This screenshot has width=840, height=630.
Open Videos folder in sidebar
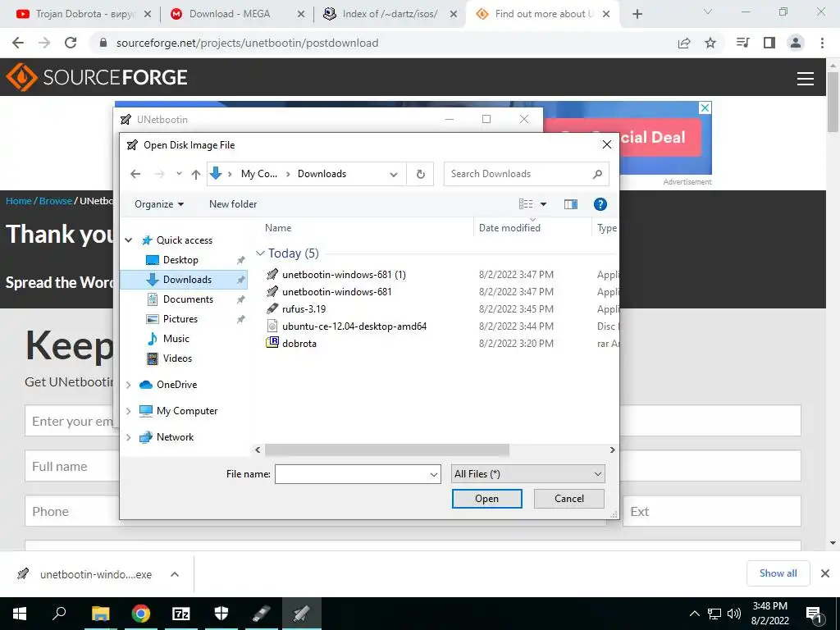pyautogui.click(x=177, y=358)
